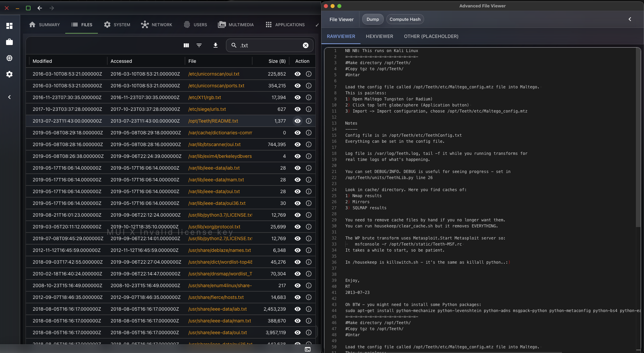Click the briefcase icon in left sidebar
Screen dimensions: 644x353
point(9,42)
